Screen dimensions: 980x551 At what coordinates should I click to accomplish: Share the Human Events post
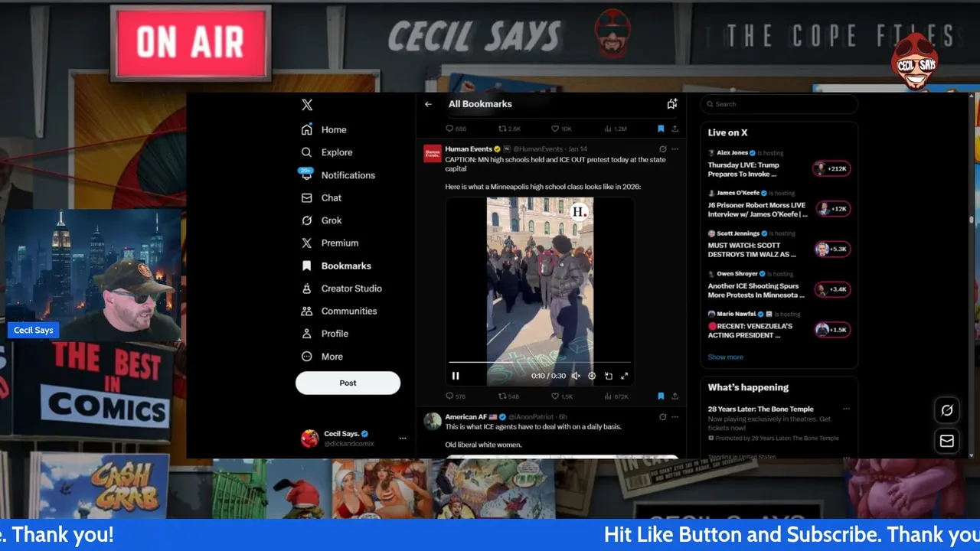tap(675, 396)
